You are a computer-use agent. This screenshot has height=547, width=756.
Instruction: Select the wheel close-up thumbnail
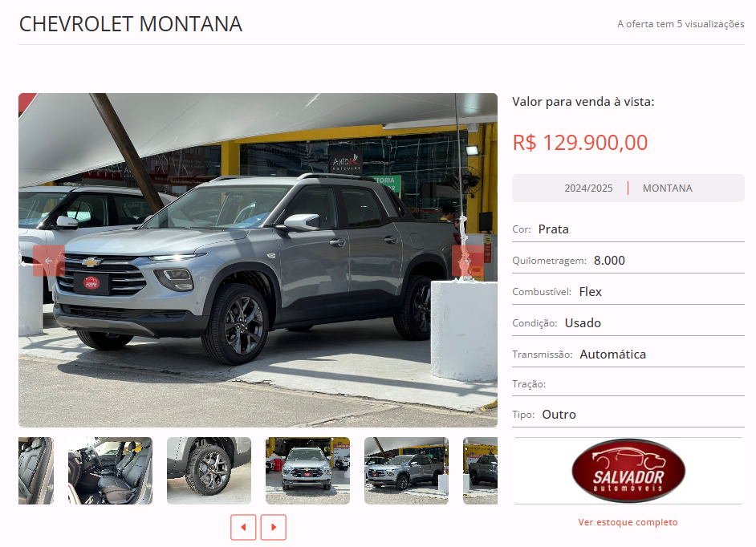pos(209,471)
